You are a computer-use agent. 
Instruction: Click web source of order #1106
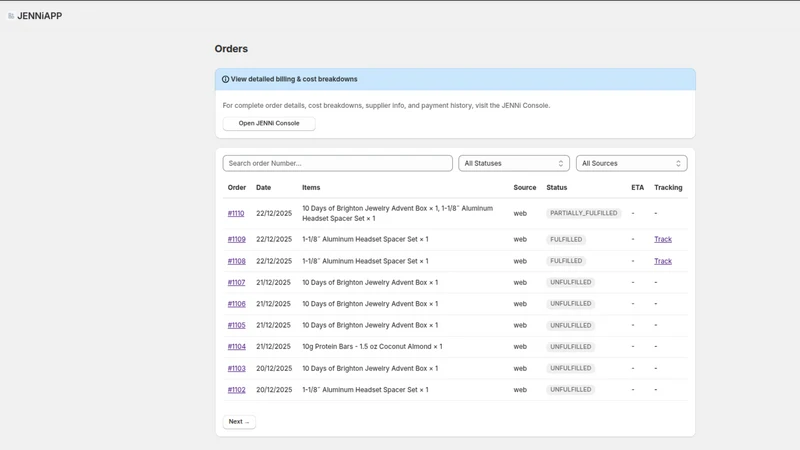(520, 304)
